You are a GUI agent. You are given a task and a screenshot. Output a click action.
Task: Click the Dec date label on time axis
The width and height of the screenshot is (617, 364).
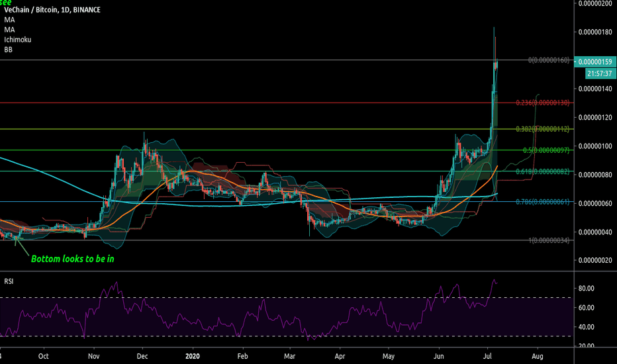[142, 356]
